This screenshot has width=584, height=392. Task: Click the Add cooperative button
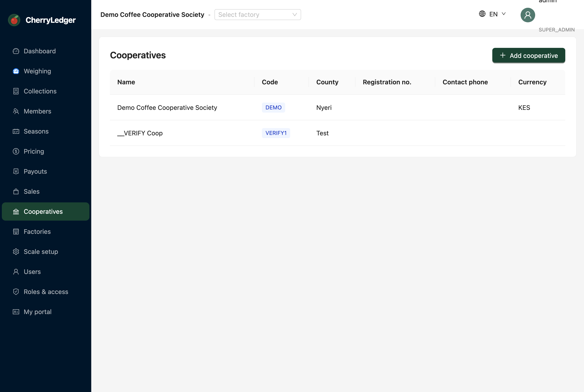[x=529, y=56]
